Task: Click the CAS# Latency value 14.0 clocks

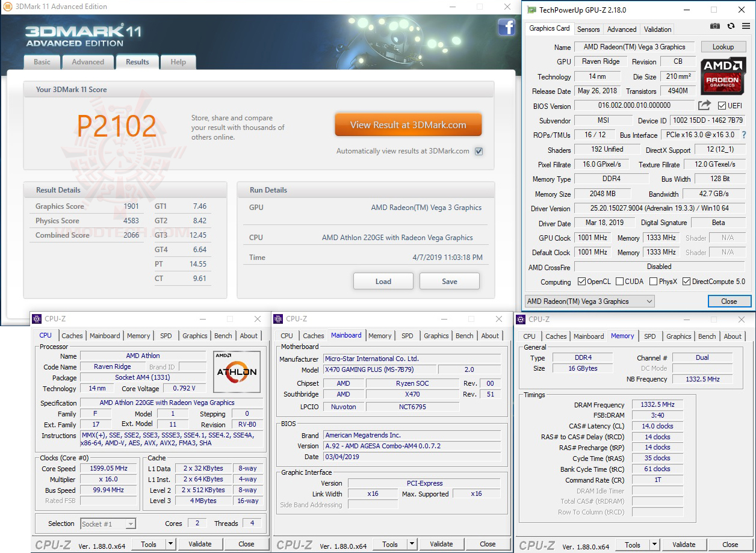Action: 657,426
